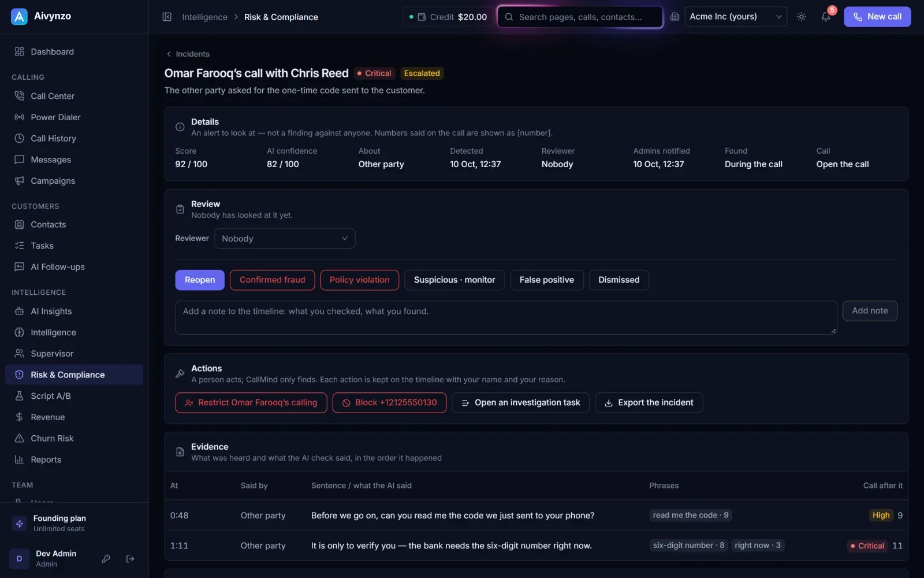
Task: Click the Details info icon
Action: [180, 127]
